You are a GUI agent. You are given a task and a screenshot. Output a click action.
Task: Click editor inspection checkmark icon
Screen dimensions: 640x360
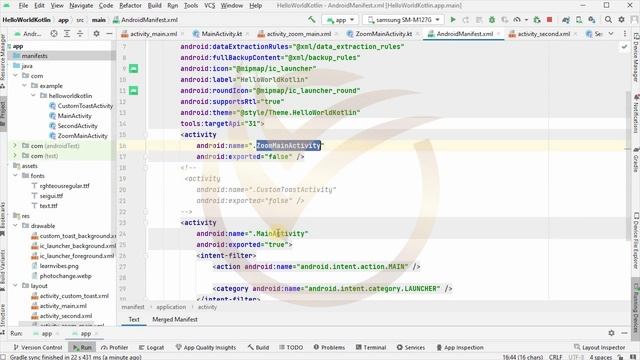tap(624, 47)
